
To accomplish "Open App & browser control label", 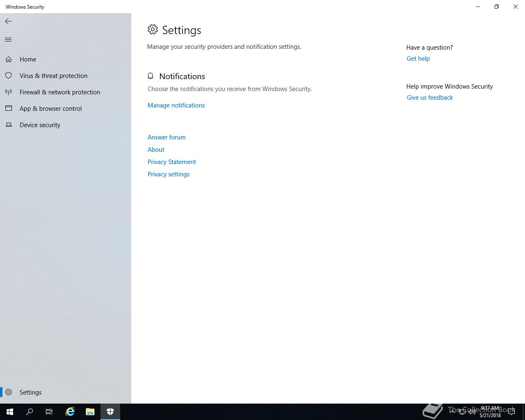I will (x=51, y=109).
